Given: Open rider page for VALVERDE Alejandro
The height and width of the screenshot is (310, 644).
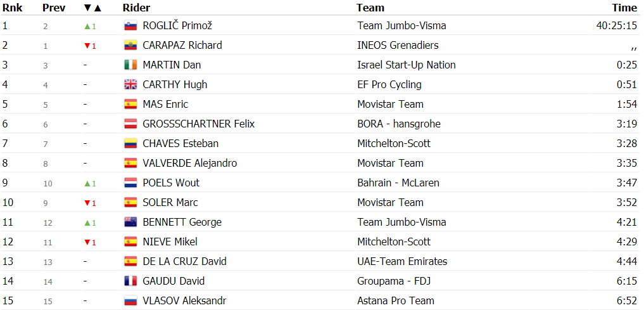Looking at the screenshot, I should click(x=190, y=163).
